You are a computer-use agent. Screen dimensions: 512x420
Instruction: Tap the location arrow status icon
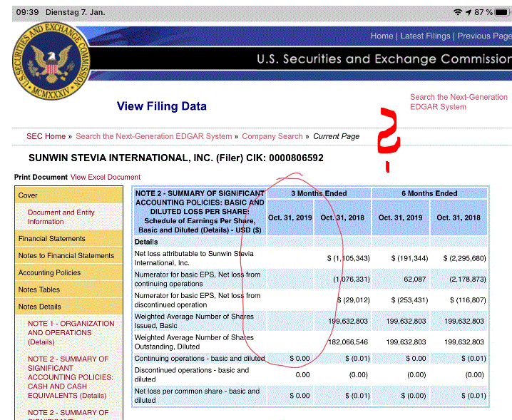pyautogui.click(x=469, y=12)
